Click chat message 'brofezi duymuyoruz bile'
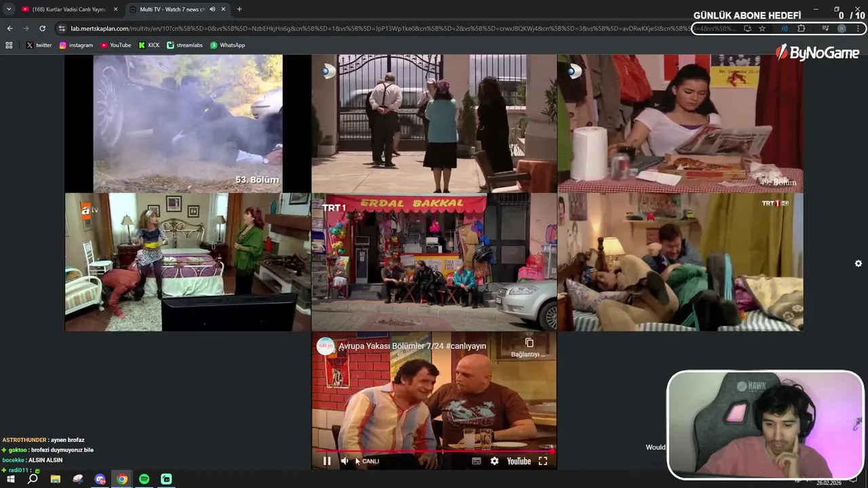This screenshot has width=868, height=488. 62,450
